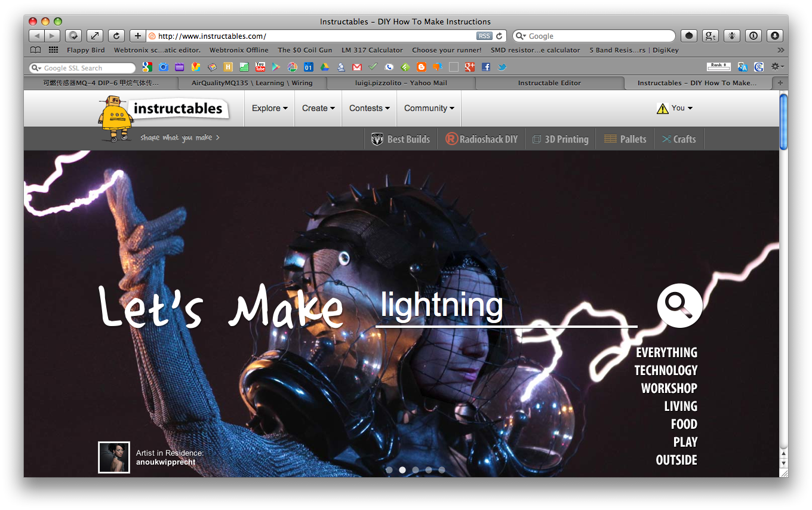Screen dimensions: 812x510
Task: Open the anoukwipprecht artist thumbnail
Action: 114,457
